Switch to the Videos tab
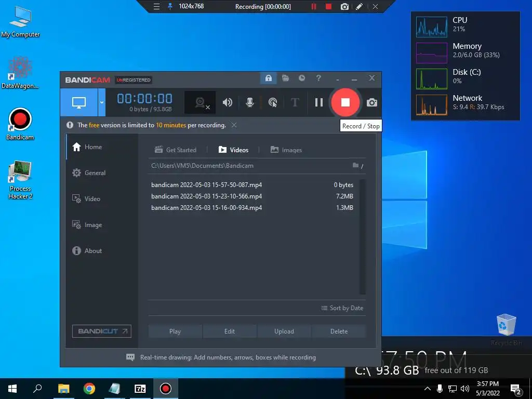This screenshot has height=399, width=532. (233, 150)
